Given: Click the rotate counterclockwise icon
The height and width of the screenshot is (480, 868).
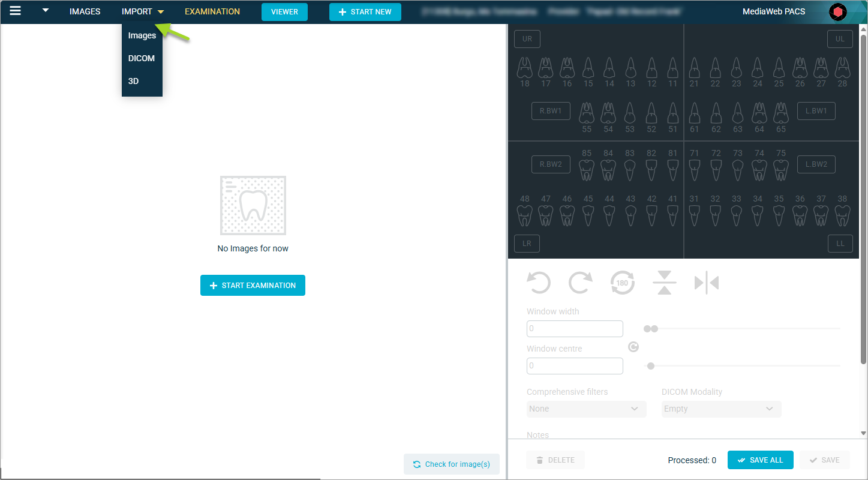Looking at the screenshot, I should [x=538, y=282].
